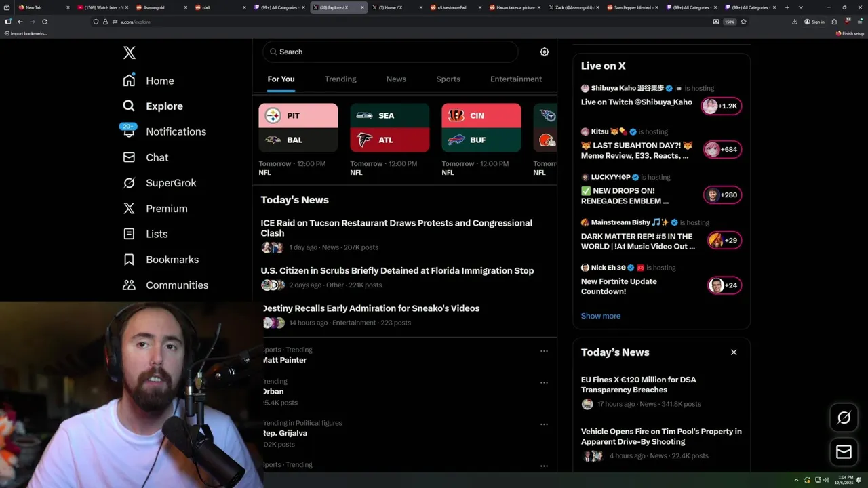The image size is (868, 488).
Task: Join Nick Eh 30 live +24 button
Action: [724, 285]
